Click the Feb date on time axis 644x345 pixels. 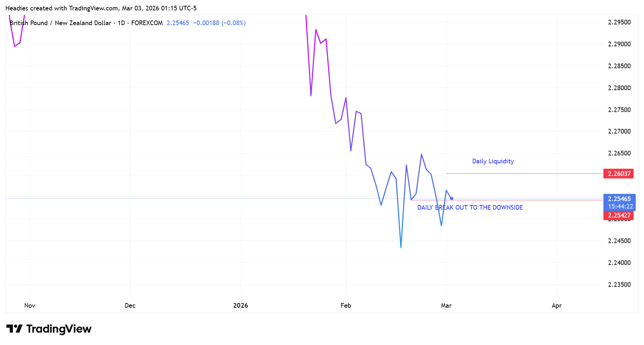(x=346, y=306)
